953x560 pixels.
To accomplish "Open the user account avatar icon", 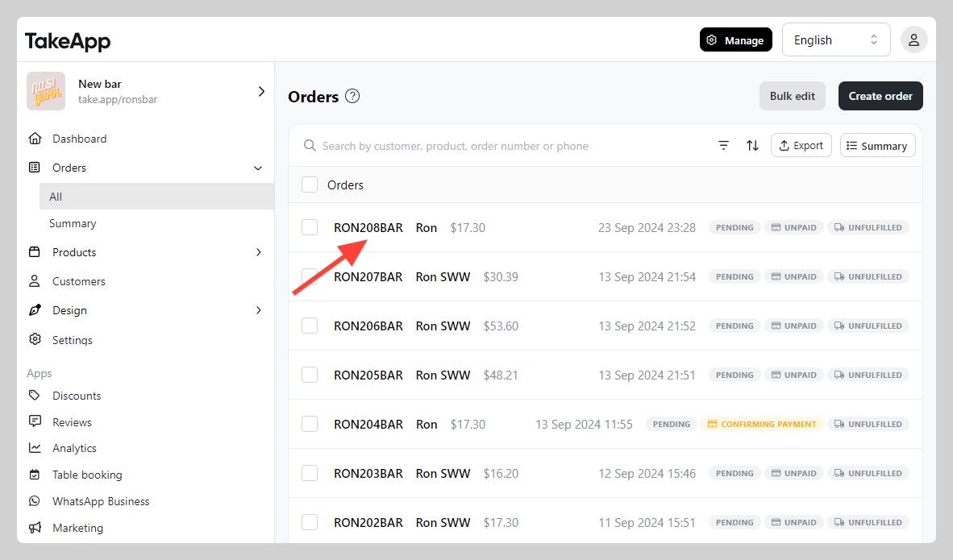I will (x=913, y=40).
